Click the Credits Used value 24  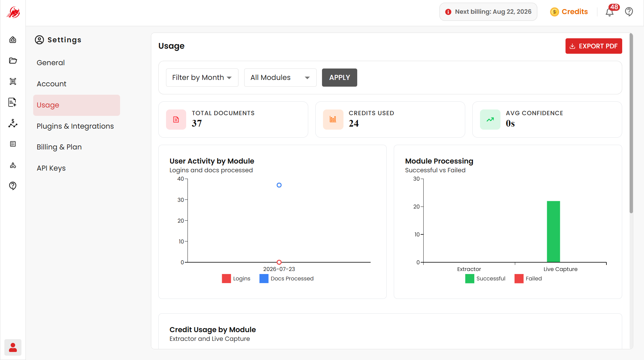click(354, 124)
